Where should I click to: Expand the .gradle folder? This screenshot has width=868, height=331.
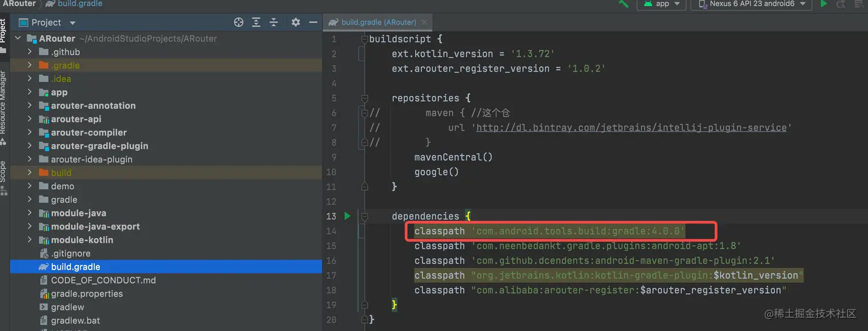click(x=30, y=65)
